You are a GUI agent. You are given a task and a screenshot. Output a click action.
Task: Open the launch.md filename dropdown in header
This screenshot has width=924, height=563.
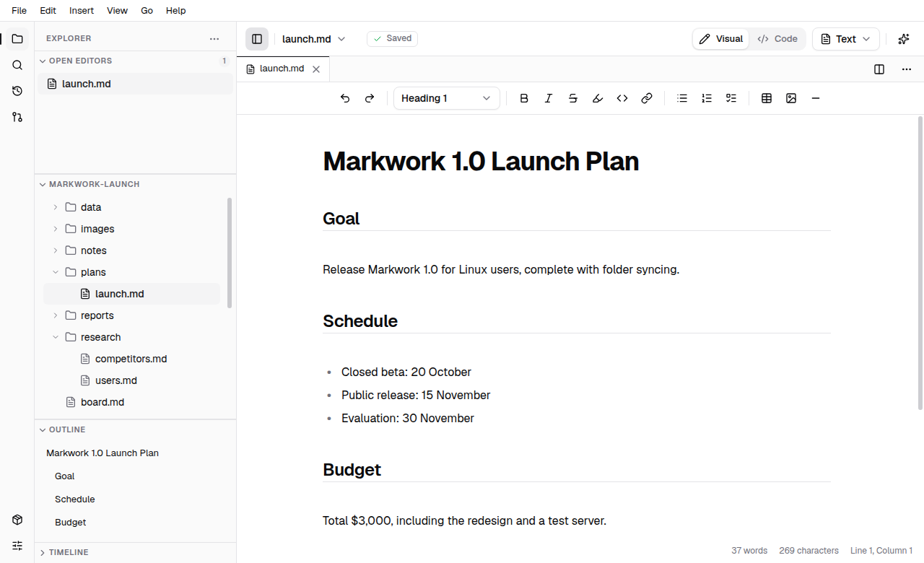tap(314, 39)
